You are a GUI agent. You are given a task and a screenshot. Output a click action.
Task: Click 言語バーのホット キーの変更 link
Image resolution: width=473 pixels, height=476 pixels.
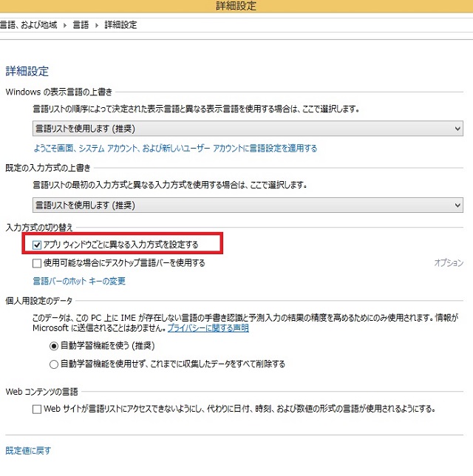tap(79, 282)
